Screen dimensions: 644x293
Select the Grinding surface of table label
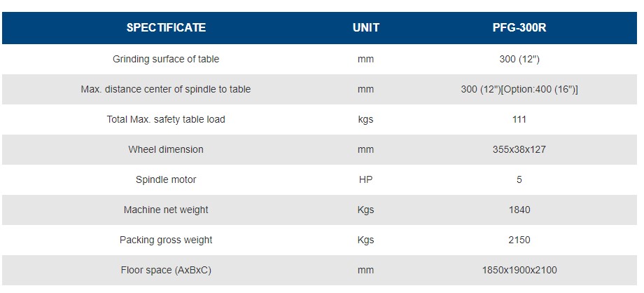166,60
